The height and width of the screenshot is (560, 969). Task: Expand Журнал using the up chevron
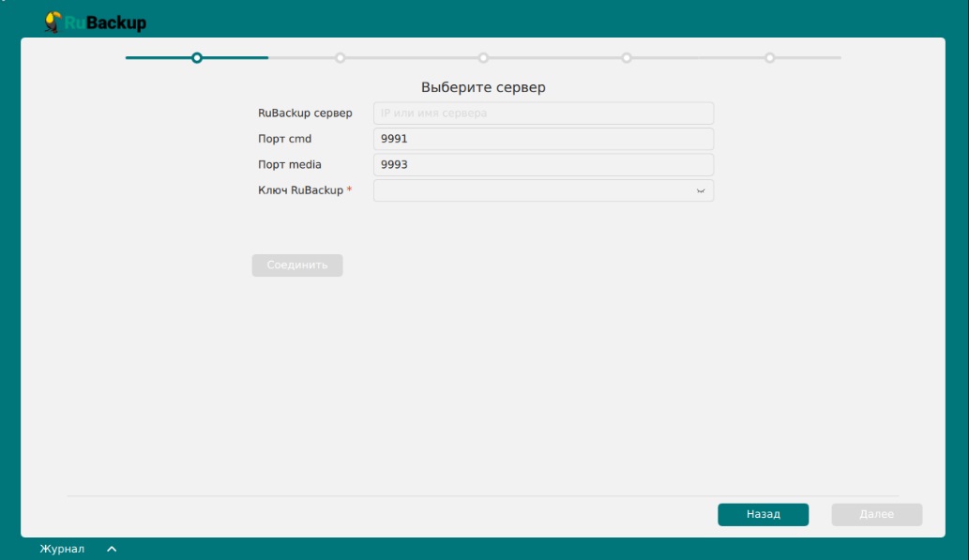point(112,549)
